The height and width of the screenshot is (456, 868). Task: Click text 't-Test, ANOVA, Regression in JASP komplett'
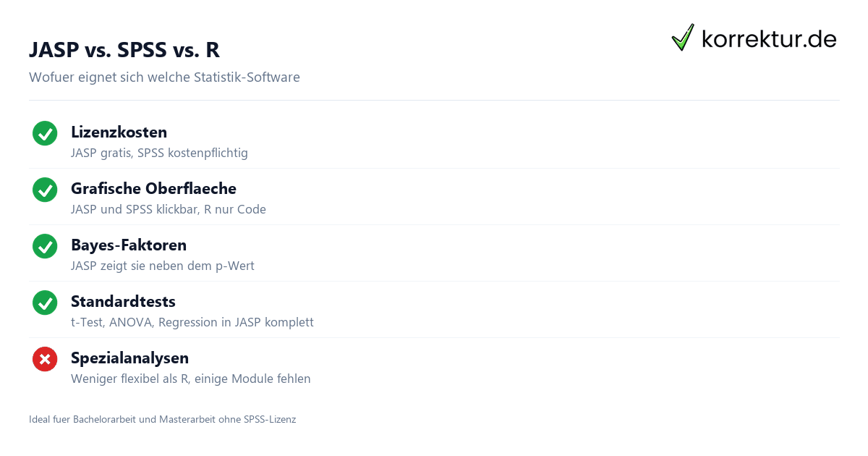(192, 322)
